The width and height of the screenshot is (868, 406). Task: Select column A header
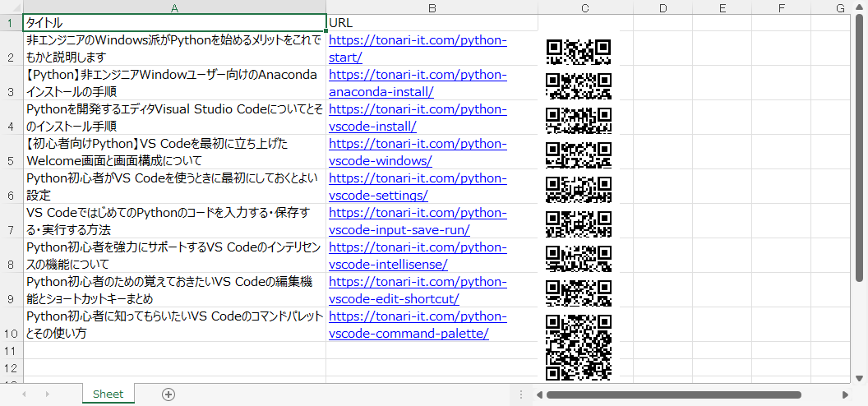coord(174,7)
